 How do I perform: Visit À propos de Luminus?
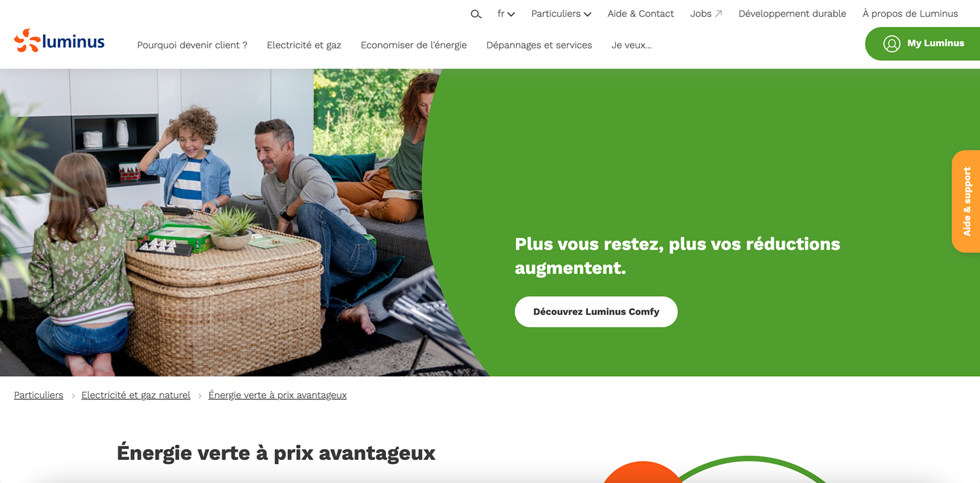pyautogui.click(x=910, y=14)
